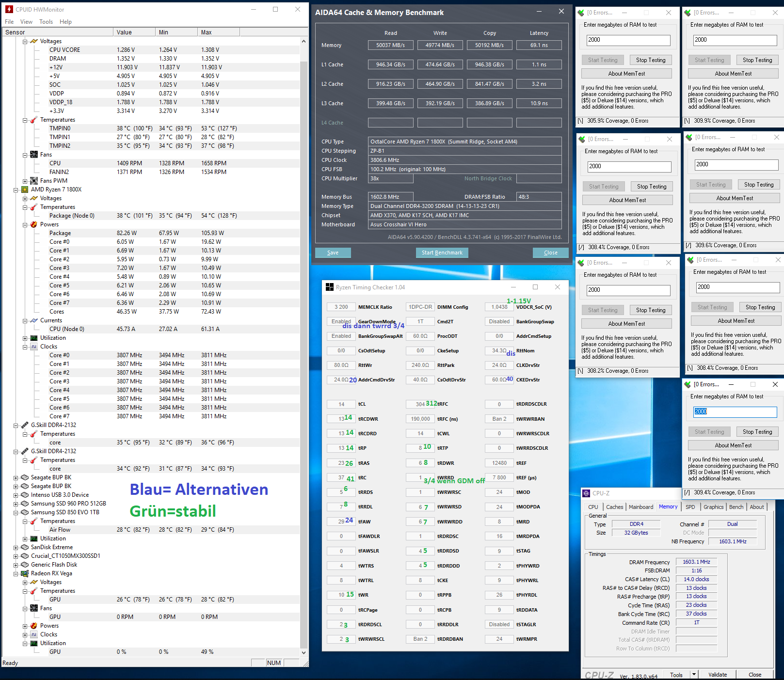Click the Sensor column header
The width and height of the screenshot is (784, 680).
[x=57, y=32]
